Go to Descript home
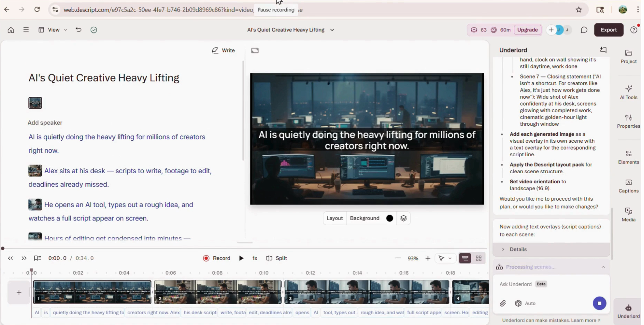 click(x=11, y=30)
